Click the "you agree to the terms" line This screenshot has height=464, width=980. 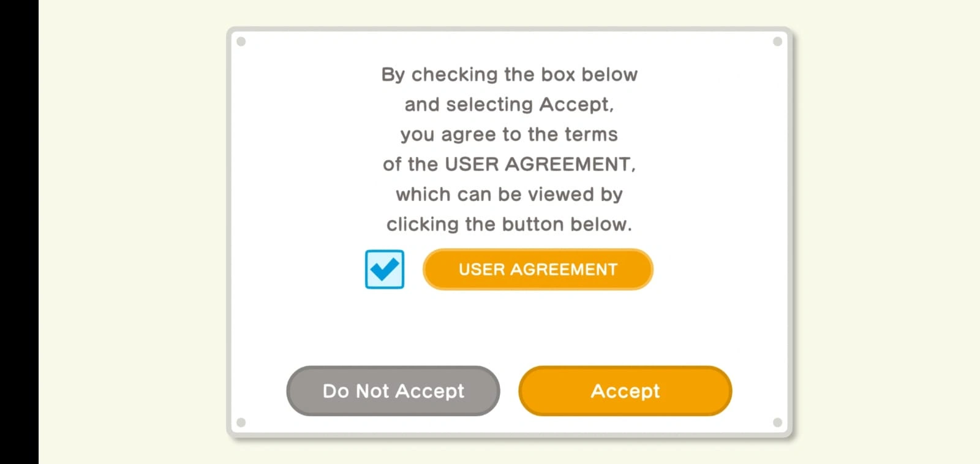click(x=509, y=135)
